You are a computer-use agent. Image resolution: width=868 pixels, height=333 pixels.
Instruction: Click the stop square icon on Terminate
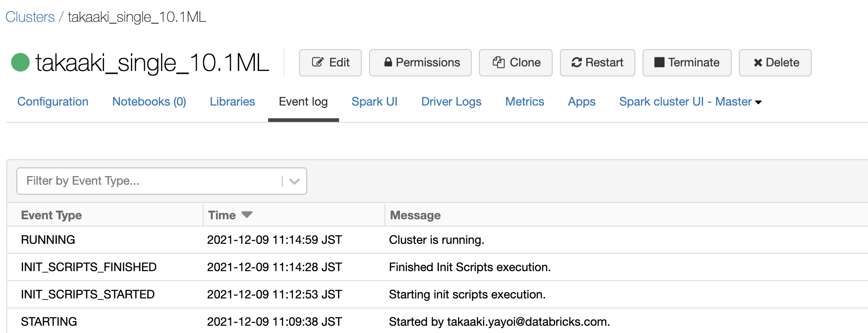pyautogui.click(x=659, y=62)
